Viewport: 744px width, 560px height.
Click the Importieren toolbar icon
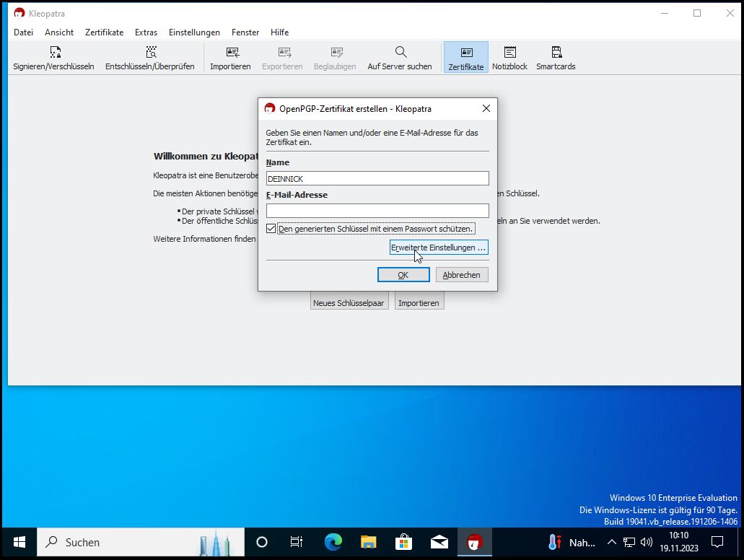point(231,53)
